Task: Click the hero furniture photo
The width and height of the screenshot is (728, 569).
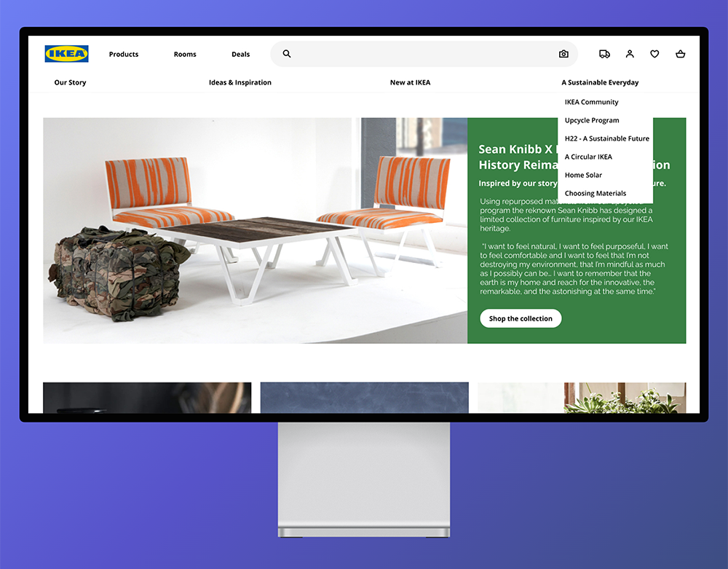Action: click(255, 230)
